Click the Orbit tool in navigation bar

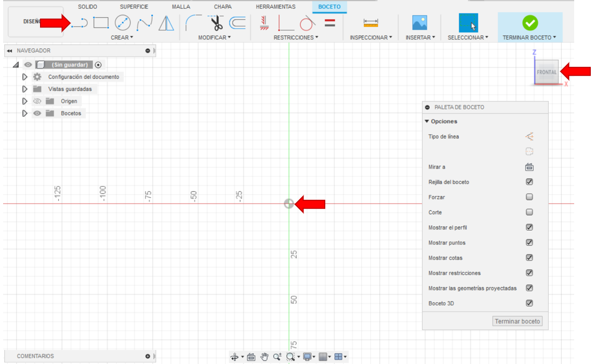pos(234,356)
